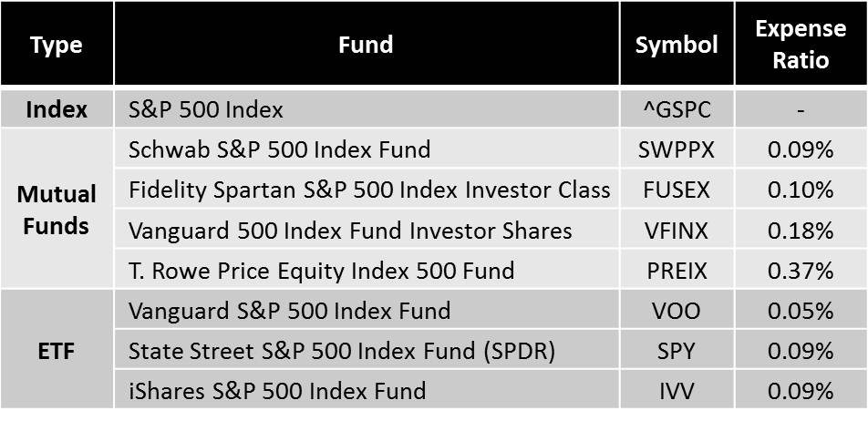Click the ^GSPC symbol cell
The height and width of the screenshot is (421, 868).
tap(677, 109)
